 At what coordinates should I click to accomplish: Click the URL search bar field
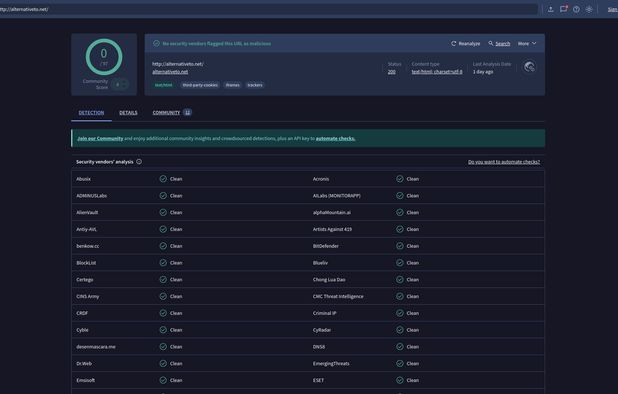point(268,9)
